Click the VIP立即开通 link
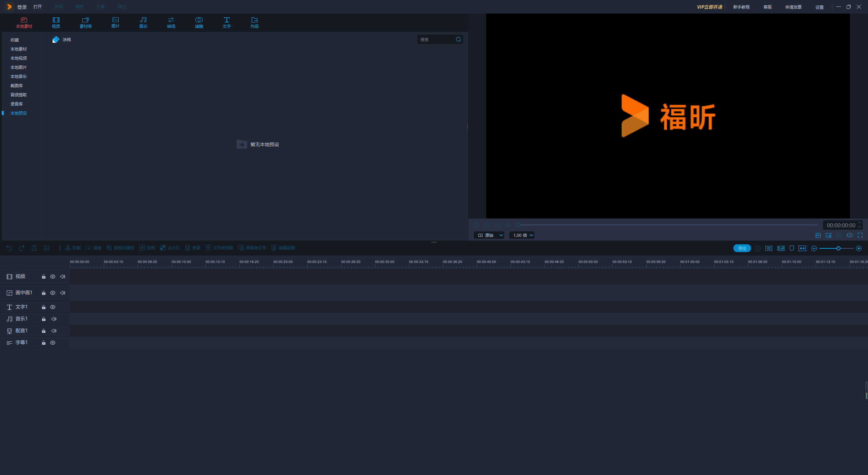 [x=710, y=7]
